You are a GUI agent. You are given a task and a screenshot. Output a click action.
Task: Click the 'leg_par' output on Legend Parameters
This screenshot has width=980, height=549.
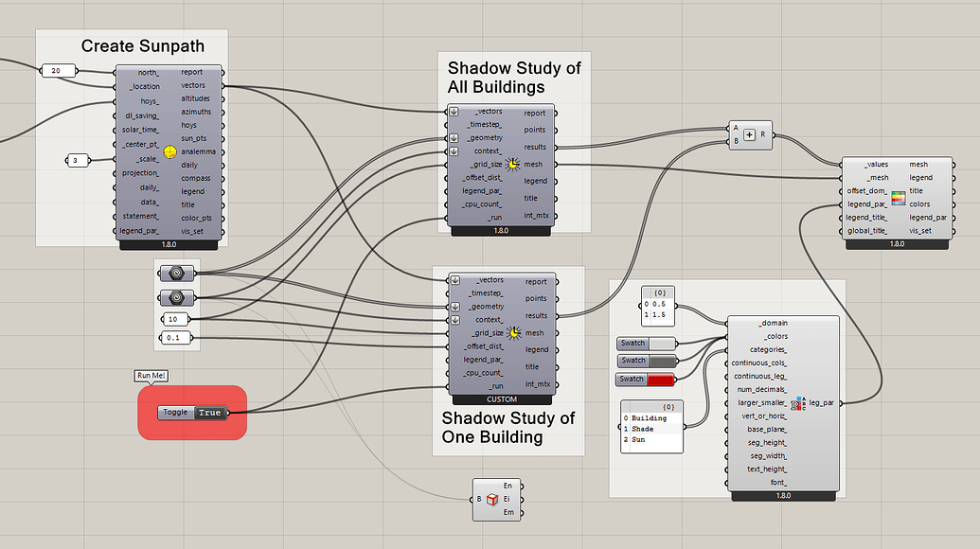click(821, 403)
